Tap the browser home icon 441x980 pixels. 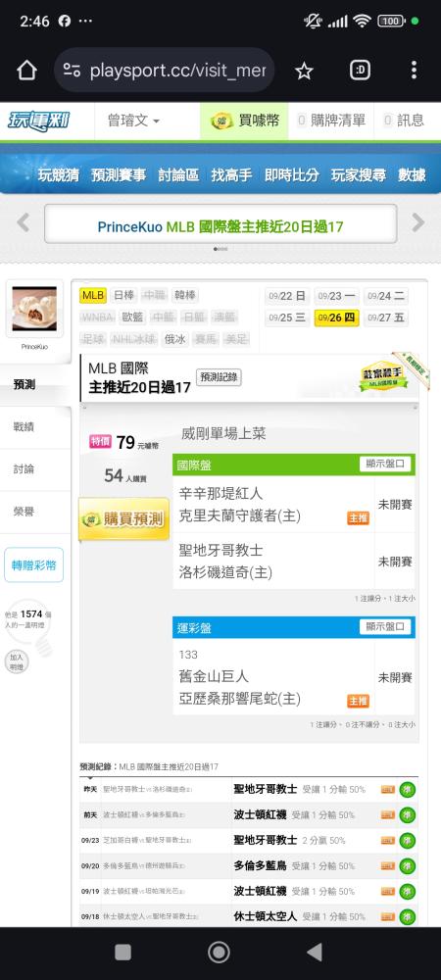[26, 71]
